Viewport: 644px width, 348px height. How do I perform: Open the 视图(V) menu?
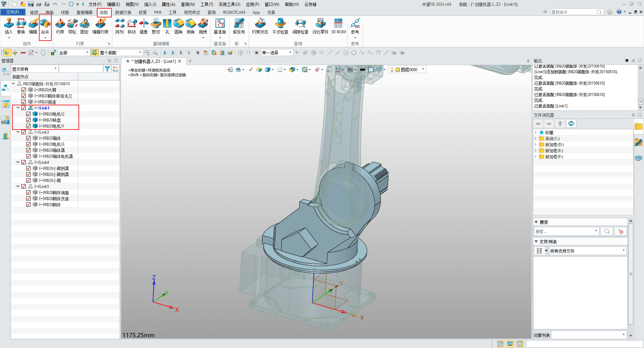coord(132,4)
